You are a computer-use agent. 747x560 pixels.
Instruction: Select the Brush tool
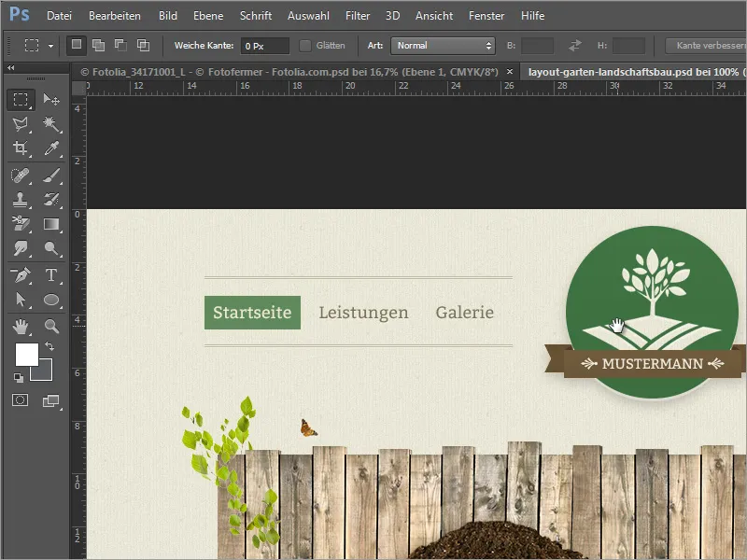click(51, 175)
